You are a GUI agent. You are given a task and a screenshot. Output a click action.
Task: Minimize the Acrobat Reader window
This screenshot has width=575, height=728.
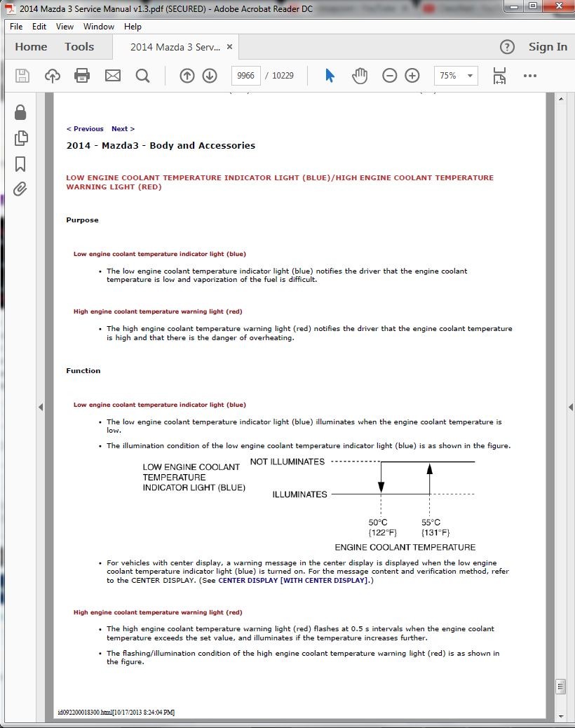pyautogui.click(x=515, y=6)
